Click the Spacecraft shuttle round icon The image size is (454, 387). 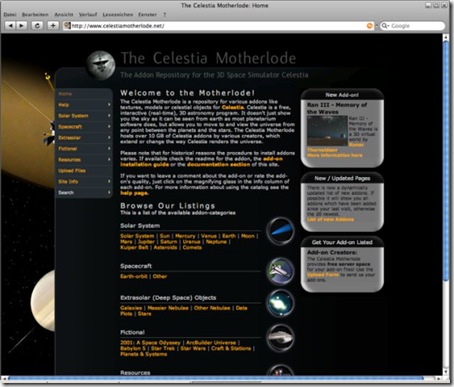[x=280, y=271]
